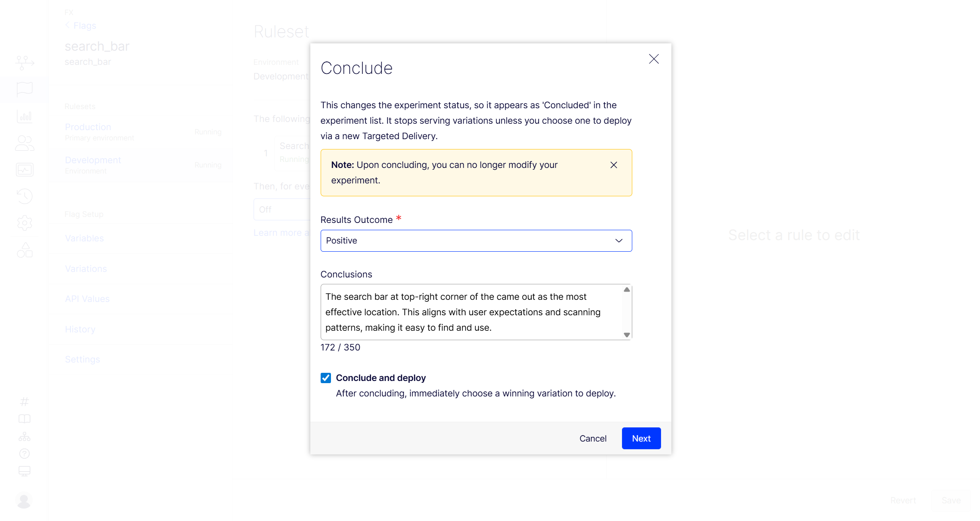Open the user profile avatar icon

[24, 500]
